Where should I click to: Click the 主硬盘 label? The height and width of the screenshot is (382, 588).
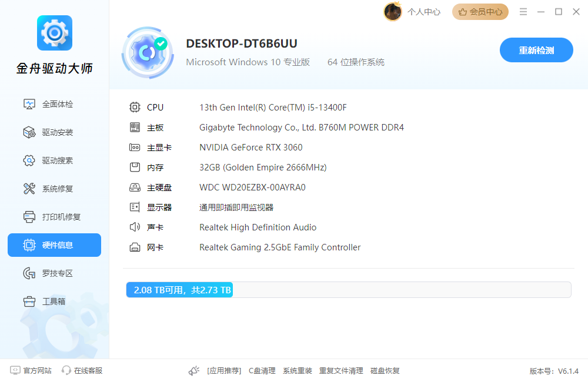[x=159, y=187]
